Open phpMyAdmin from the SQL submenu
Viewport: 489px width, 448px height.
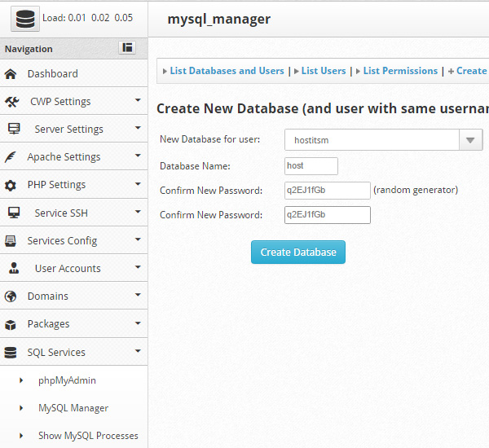(67, 380)
